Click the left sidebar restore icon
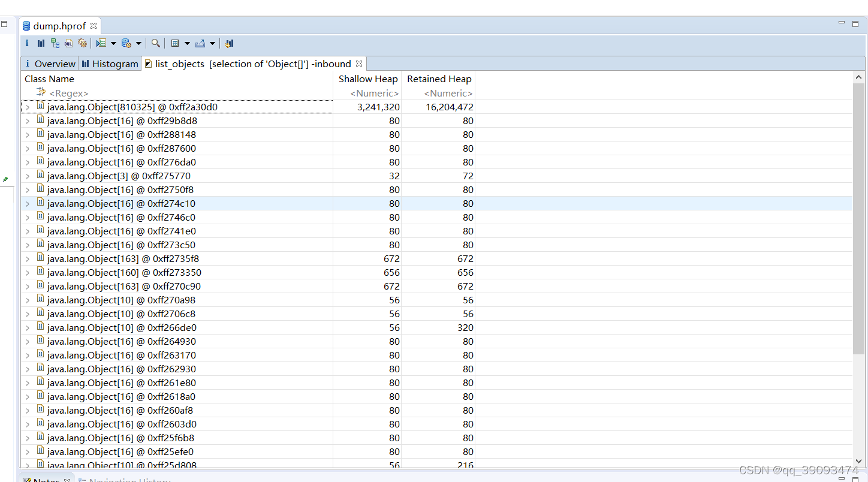 click(x=4, y=25)
